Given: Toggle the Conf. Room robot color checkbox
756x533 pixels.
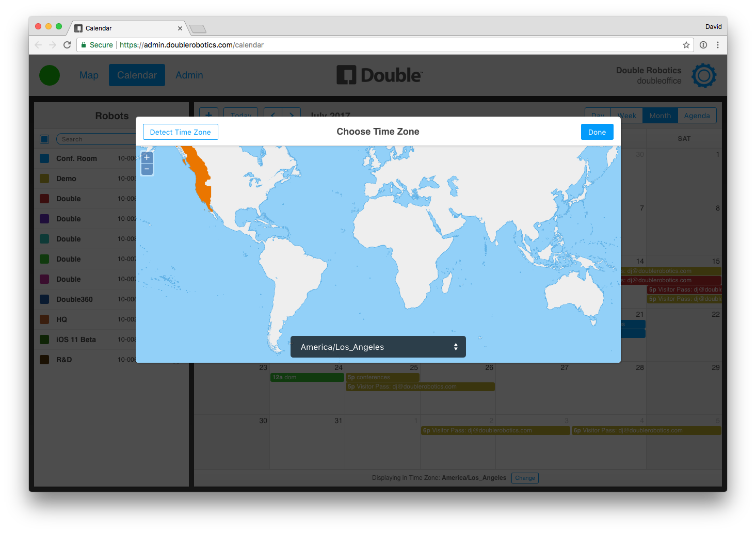Looking at the screenshot, I should pos(44,158).
